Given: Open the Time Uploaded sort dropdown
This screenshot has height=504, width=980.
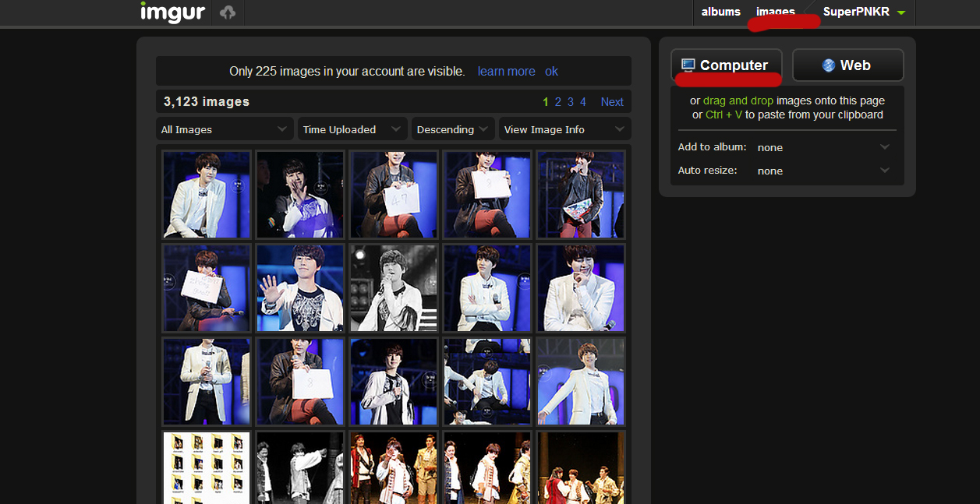Looking at the screenshot, I should tap(352, 129).
